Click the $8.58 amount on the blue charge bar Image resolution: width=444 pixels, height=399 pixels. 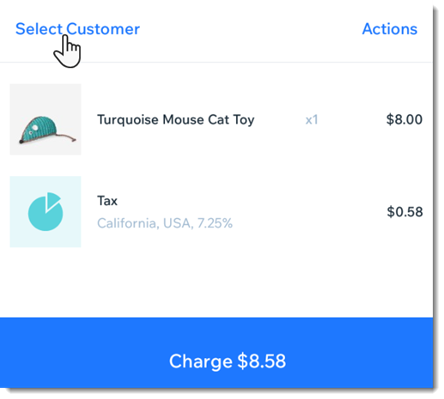262,361
